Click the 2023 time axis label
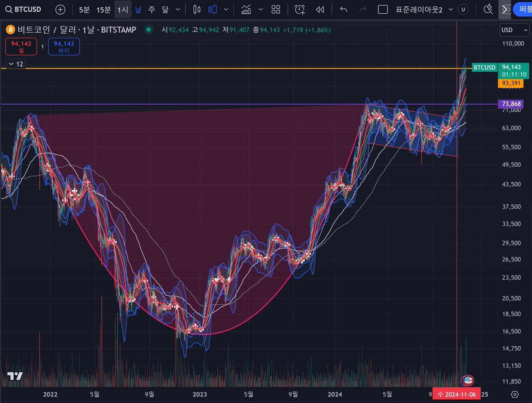 [x=199, y=394]
